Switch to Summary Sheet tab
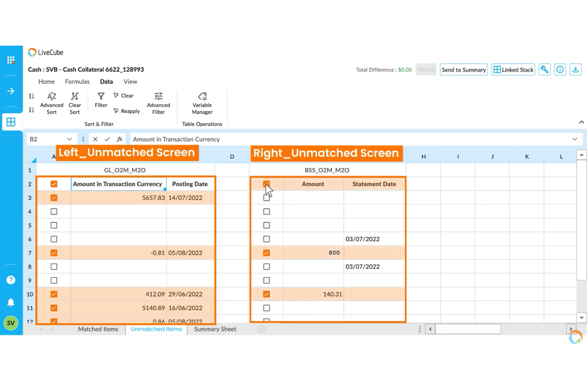588x392 pixels. 215,329
